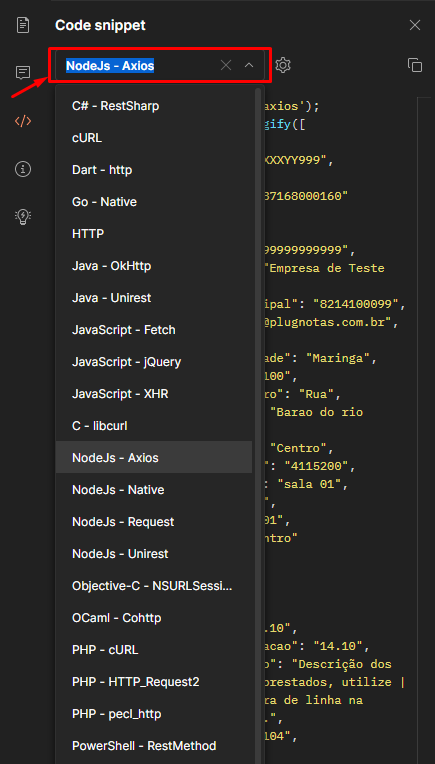This screenshot has width=435, height=764.
Task: Open the Comments icon in sidebar
Action: (x=23, y=73)
